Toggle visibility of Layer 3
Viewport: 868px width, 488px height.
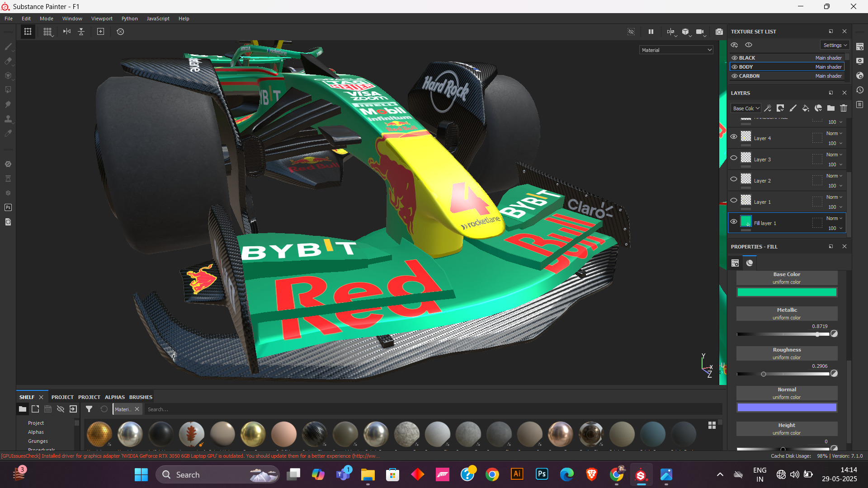point(734,158)
